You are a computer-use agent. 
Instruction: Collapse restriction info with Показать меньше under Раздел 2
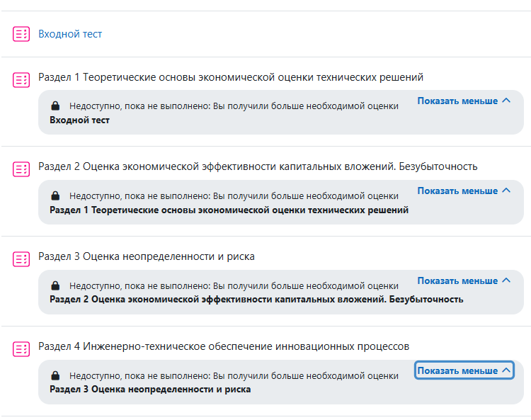pos(464,191)
